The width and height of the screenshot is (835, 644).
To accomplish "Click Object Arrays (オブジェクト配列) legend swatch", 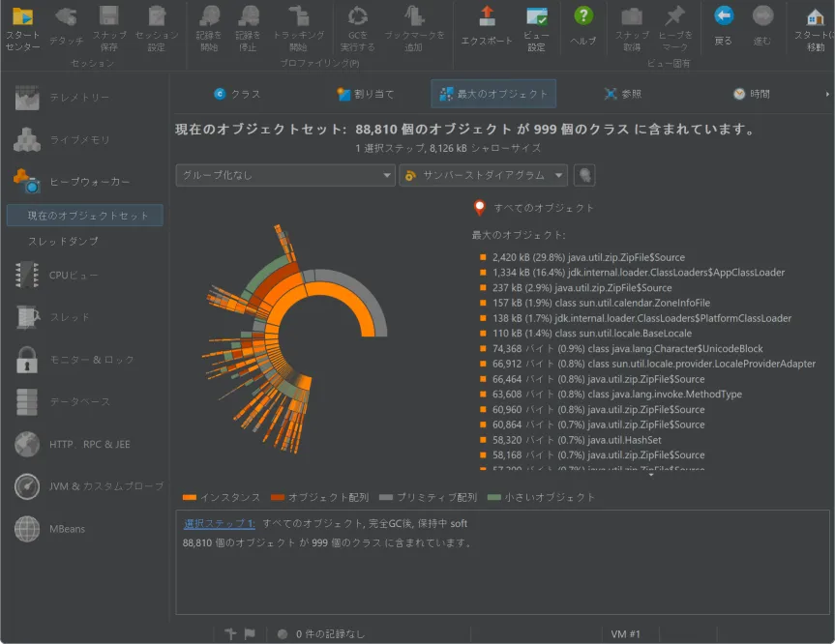I will 278,498.
